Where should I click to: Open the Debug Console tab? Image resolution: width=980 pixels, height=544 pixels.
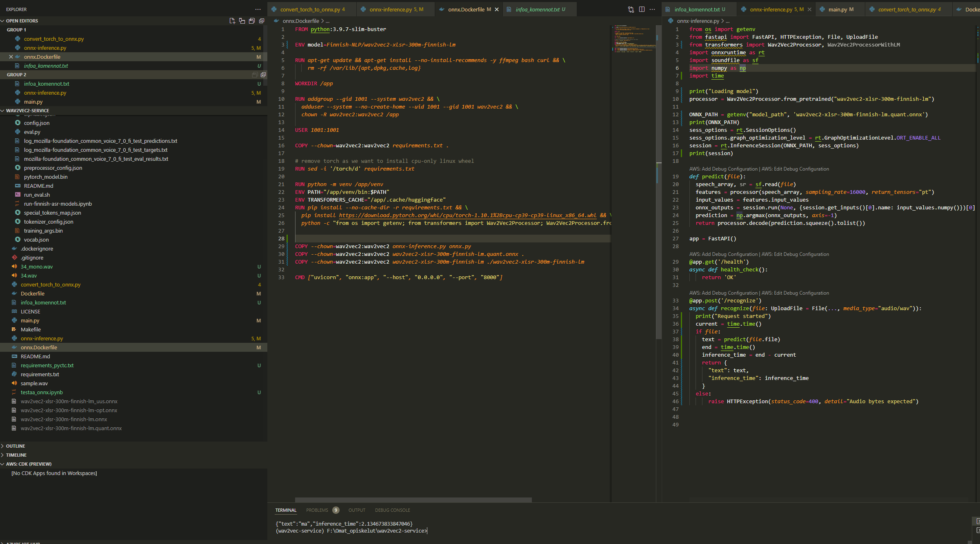[392, 510]
